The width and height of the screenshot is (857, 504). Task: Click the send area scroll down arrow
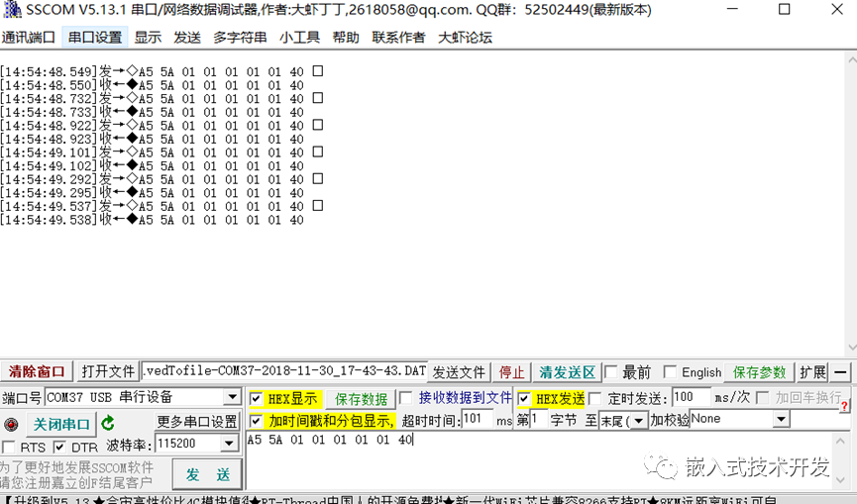pos(840,481)
